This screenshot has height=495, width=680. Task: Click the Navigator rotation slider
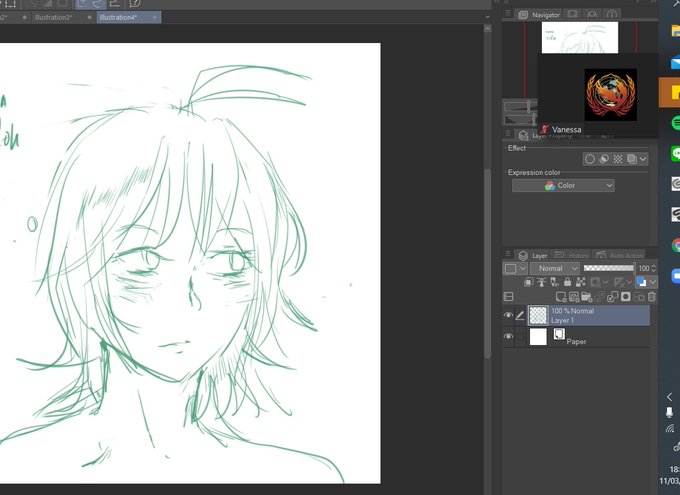[520, 118]
